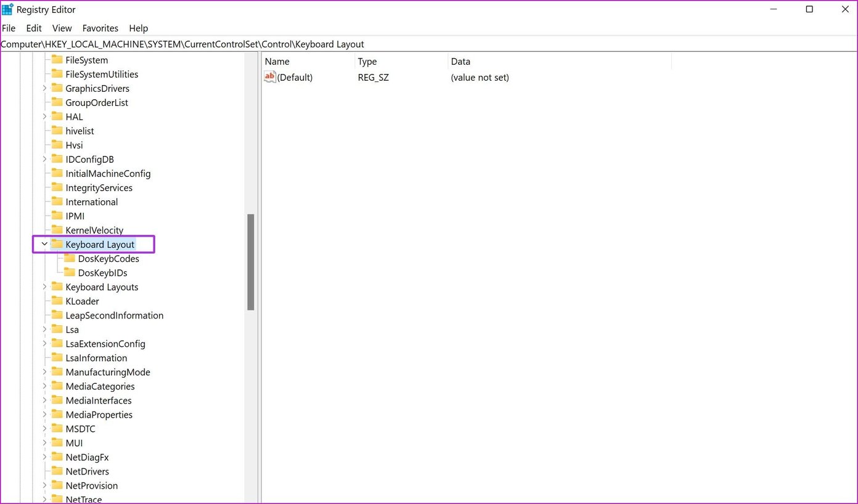Expand the IDConfigDB key
This screenshot has width=858, height=504.
click(x=44, y=159)
